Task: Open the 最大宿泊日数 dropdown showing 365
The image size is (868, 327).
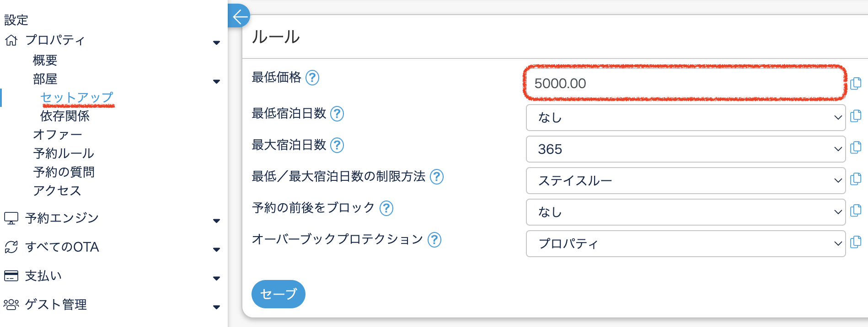Action: tap(685, 149)
